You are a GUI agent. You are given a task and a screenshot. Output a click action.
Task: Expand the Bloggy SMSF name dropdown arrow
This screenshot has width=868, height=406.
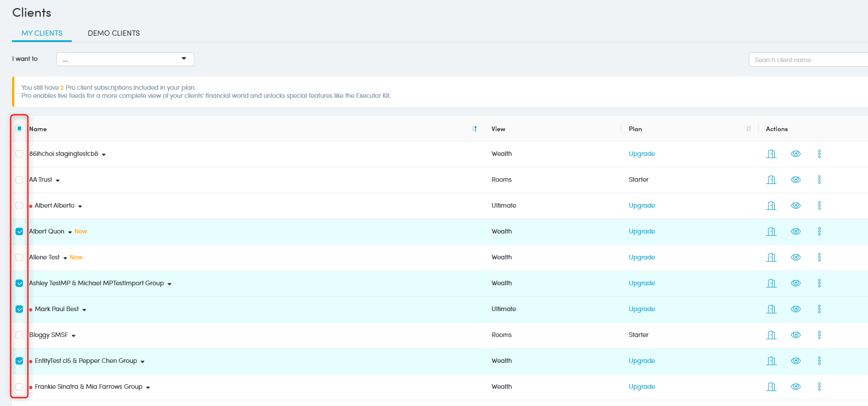[x=74, y=336]
